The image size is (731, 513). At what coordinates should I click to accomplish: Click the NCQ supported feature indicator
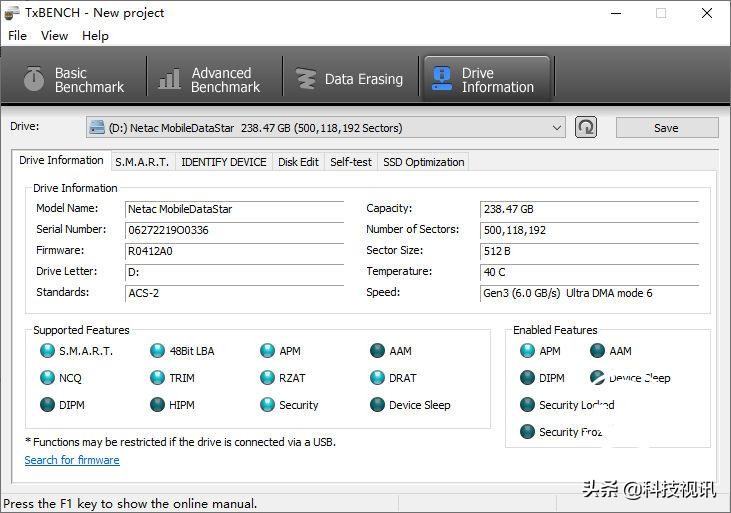point(47,378)
